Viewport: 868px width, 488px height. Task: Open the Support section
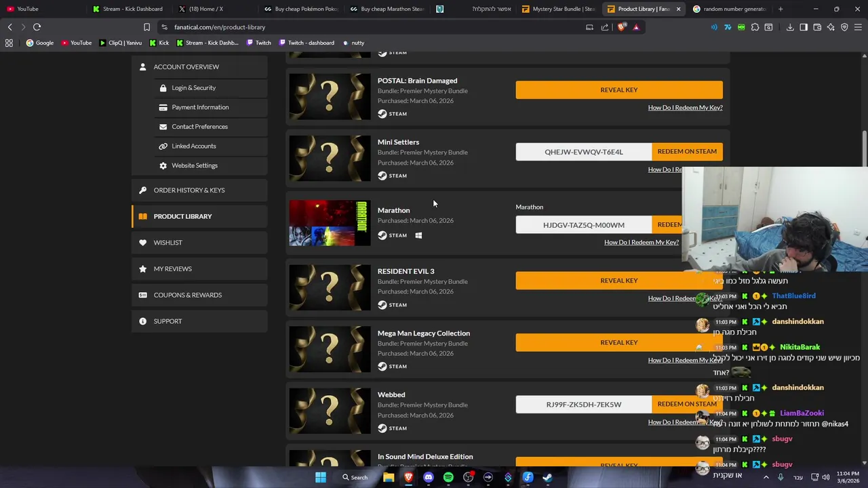[199, 321]
